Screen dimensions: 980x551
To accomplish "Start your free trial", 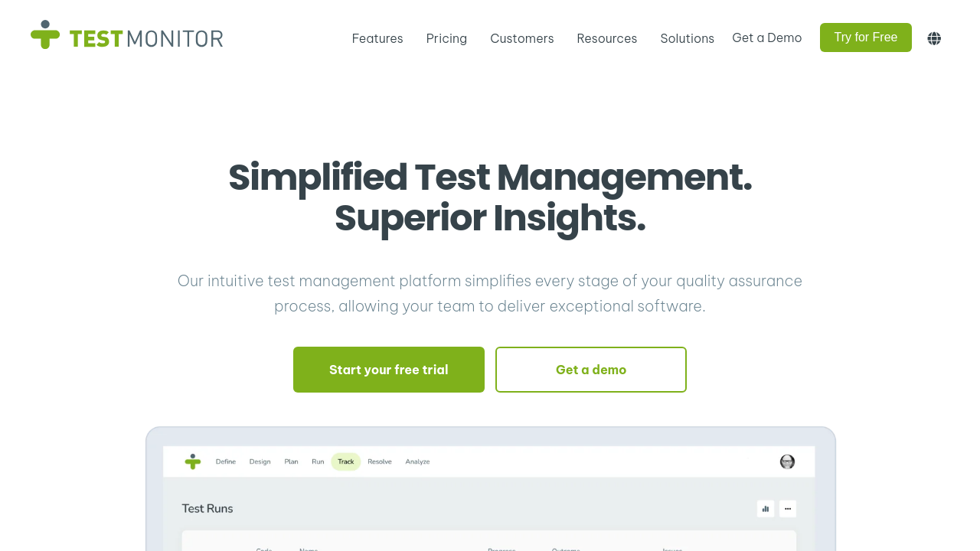I will (389, 370).
